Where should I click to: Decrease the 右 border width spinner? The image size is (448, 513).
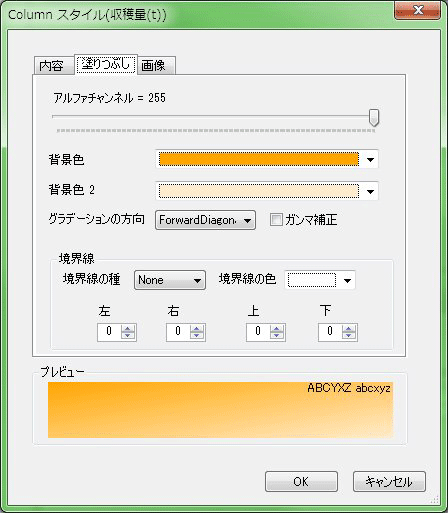[x=197, y=335]
